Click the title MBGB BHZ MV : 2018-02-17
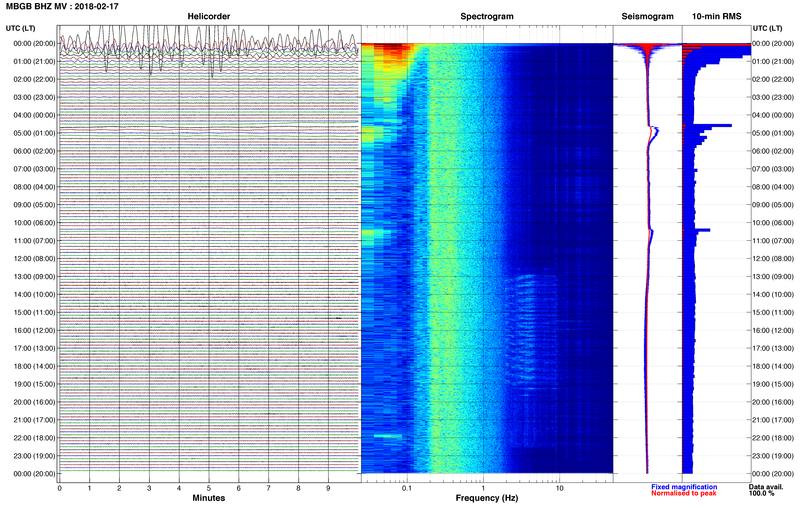The width and height of the screenshot is (812, 508). (x=62, y=6)
